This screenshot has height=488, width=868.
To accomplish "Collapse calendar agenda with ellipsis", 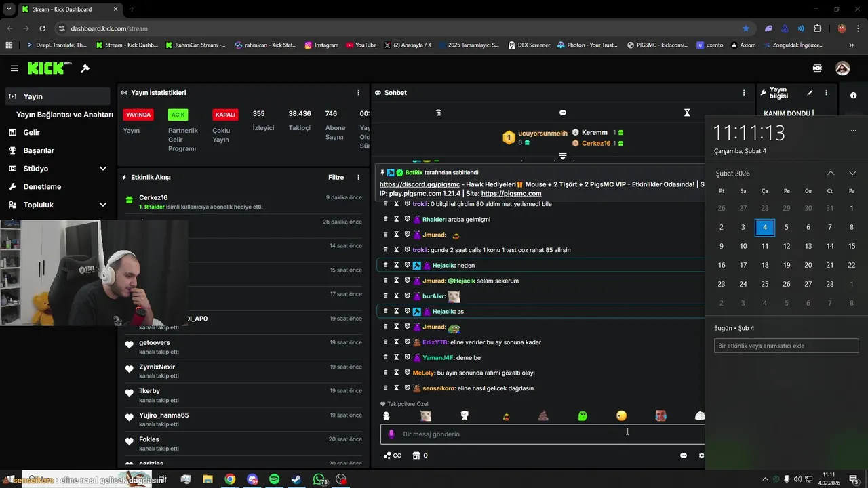I will click(853, 131).
